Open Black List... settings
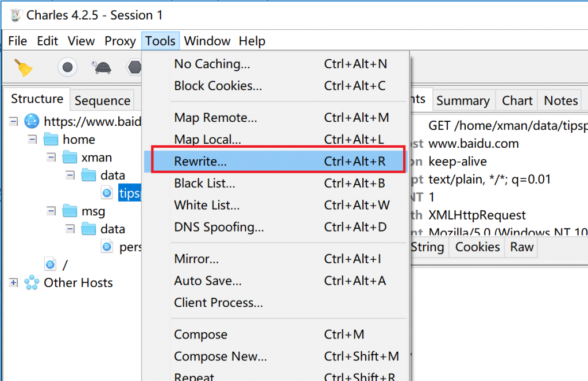588x381 pixels. click(277, 183)
